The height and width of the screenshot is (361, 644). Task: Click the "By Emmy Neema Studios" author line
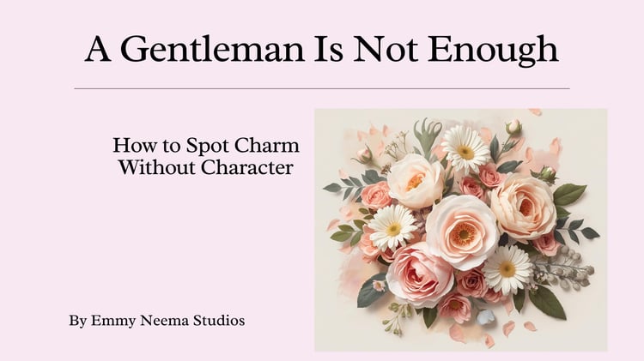pyautogui.click(x=157, y=321)
